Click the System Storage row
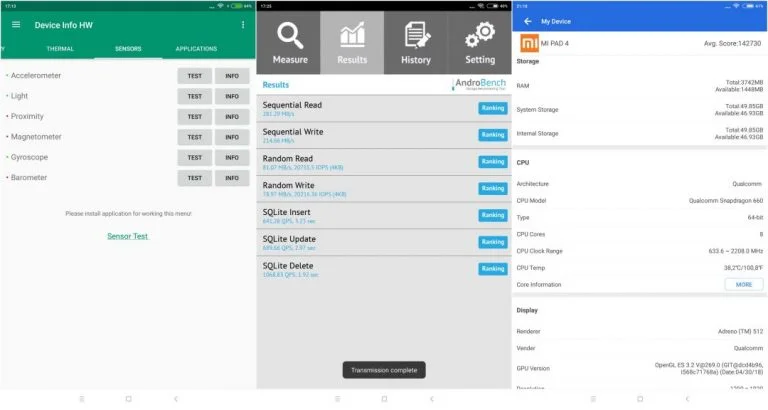Viewport: 768px width, 410px height. 640,110
